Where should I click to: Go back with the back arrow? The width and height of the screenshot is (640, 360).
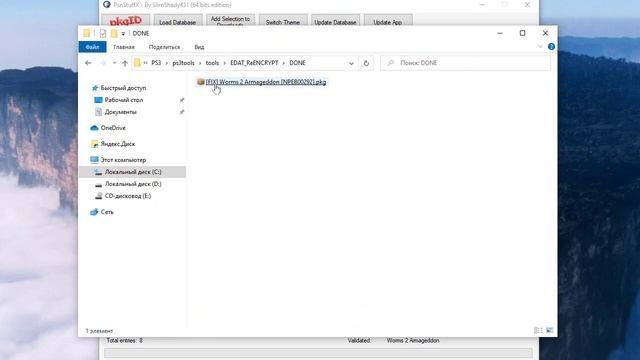88,63
